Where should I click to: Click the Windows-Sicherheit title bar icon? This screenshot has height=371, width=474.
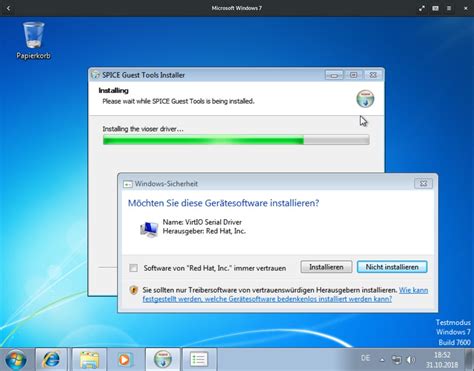point(128,184)
